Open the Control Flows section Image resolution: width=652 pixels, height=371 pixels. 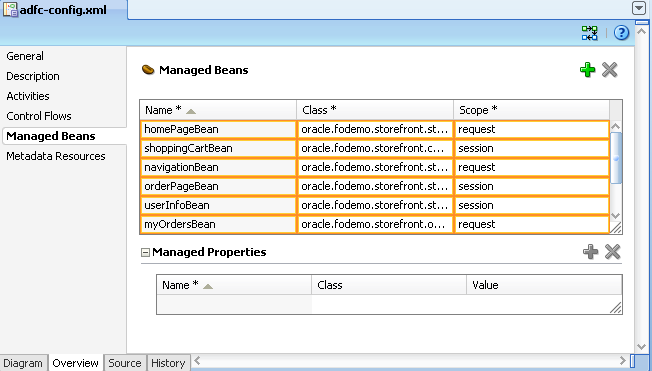pos(39,116)
